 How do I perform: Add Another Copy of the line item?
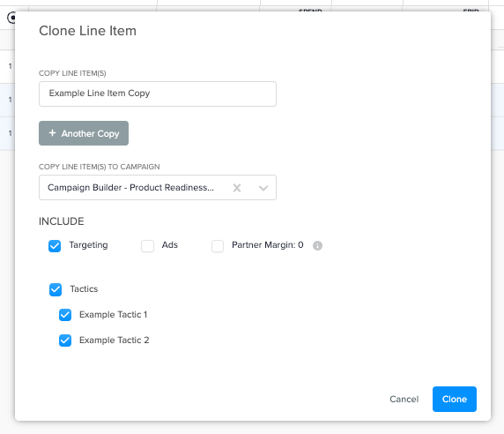[84, 133]
